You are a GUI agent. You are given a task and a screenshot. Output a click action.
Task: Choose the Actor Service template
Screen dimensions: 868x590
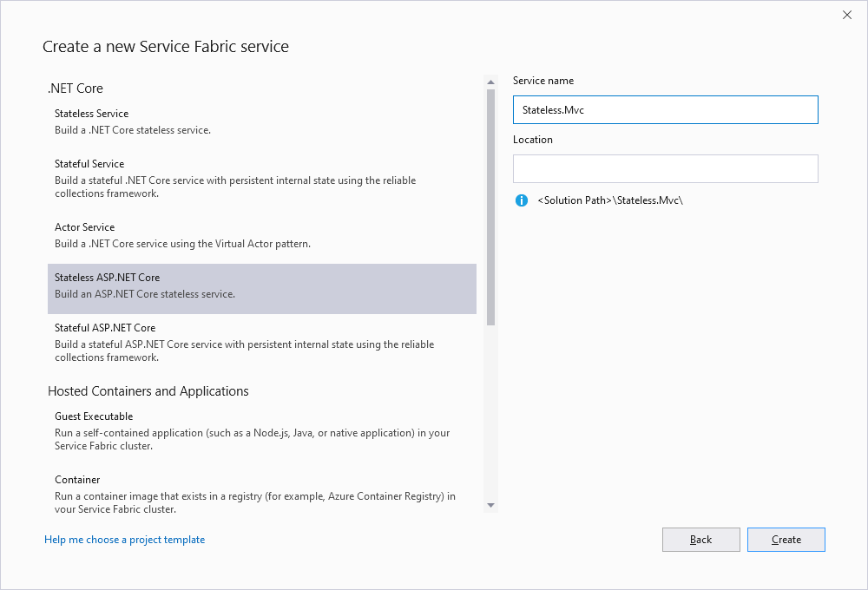pos(261,235)
